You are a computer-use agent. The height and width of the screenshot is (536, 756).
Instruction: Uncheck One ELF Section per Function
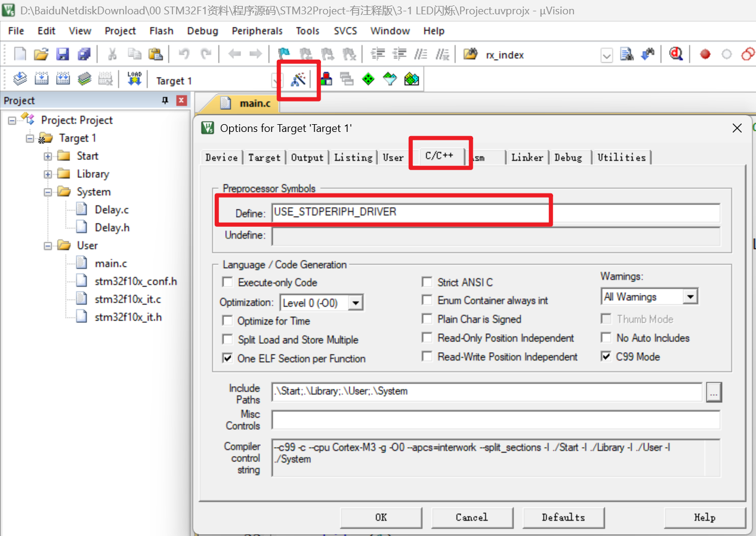tap(227, 358)
